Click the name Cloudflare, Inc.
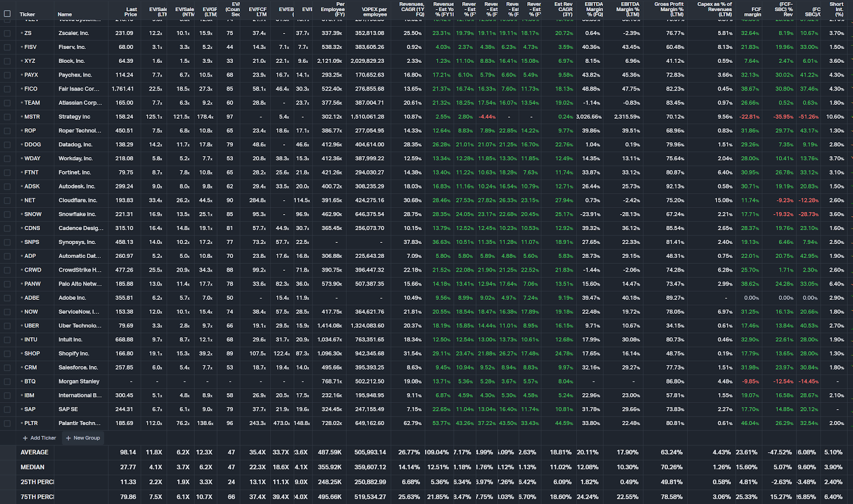The height and width of the screenshot is (504, 853). point(78,200)
